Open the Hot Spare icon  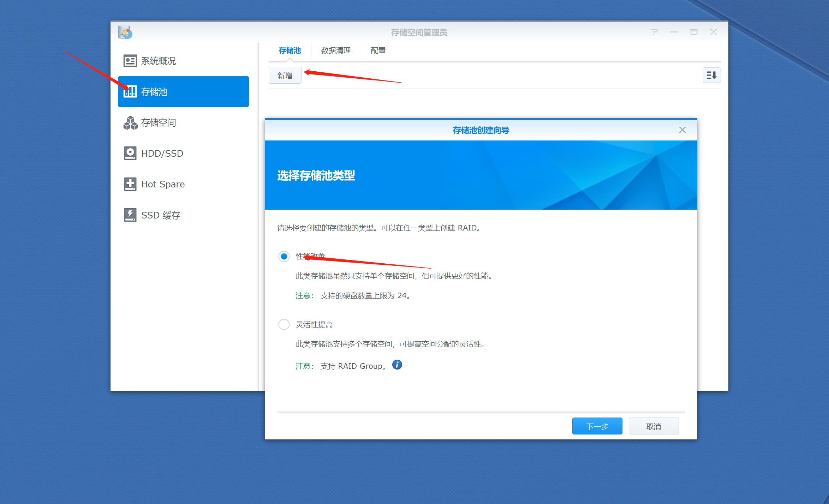(x=130, y=184)
